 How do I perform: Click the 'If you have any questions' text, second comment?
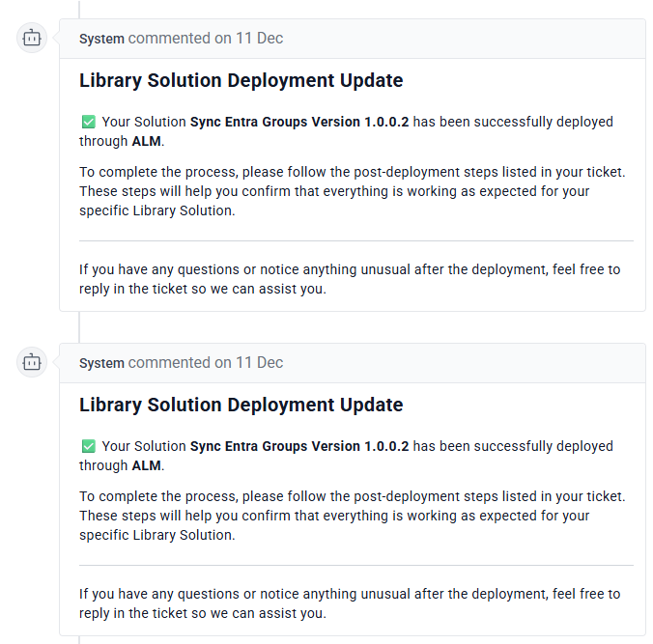[349, 603]
